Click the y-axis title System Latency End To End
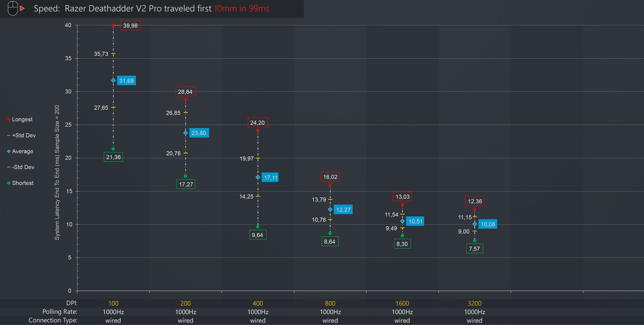This screenshot has width=644, height=325. point(57,172)
